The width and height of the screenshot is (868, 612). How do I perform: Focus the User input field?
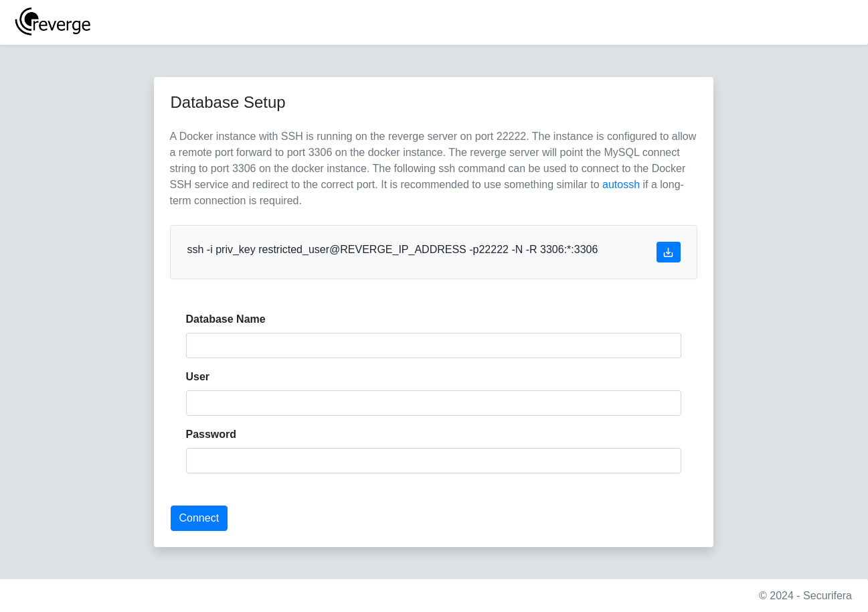[434, 403]
